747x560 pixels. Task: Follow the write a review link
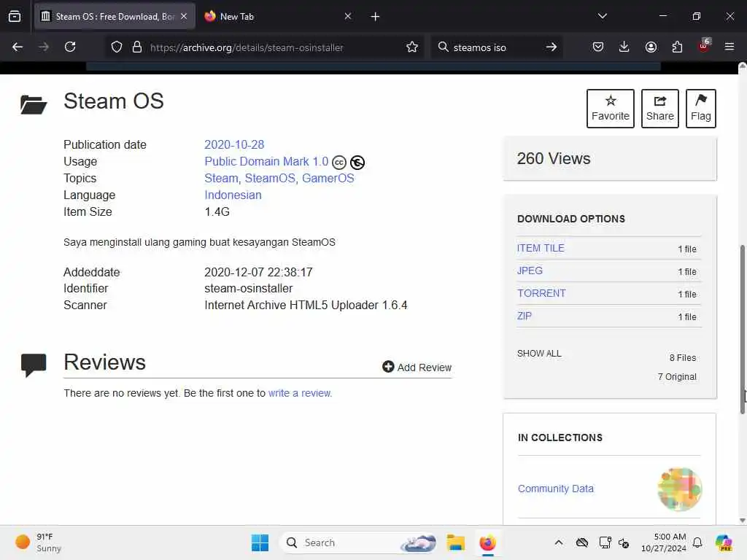(x=300, y=393)
